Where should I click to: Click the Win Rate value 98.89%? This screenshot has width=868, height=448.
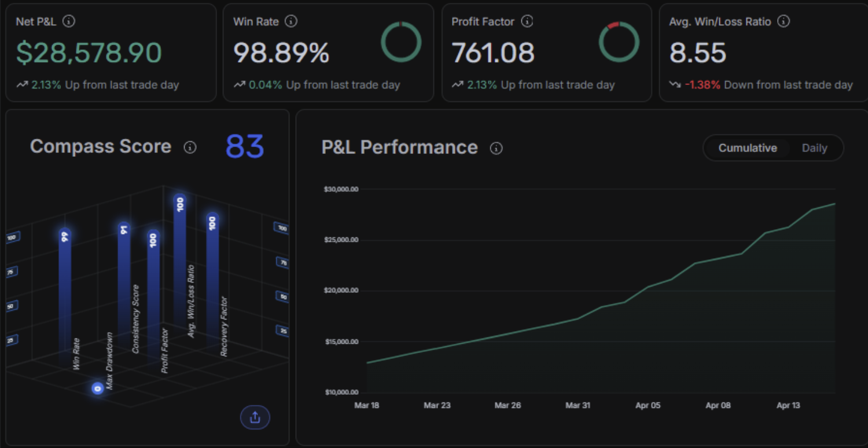tap(281, 53)
